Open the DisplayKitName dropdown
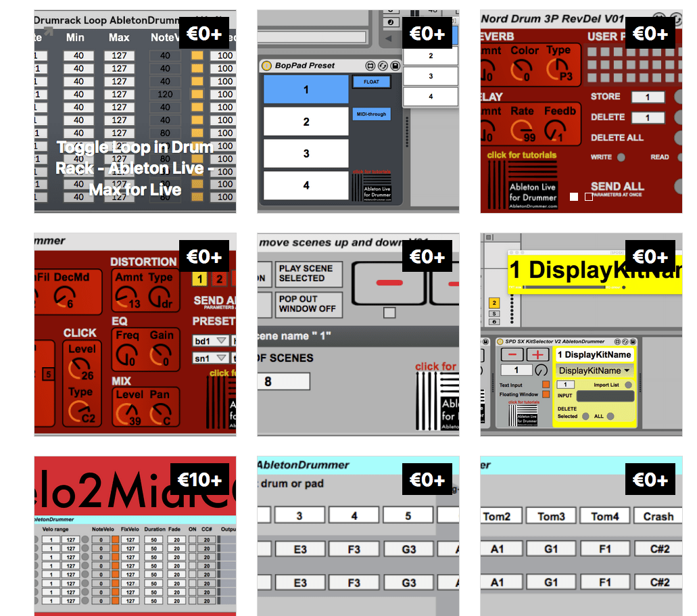 pos(594,371)
